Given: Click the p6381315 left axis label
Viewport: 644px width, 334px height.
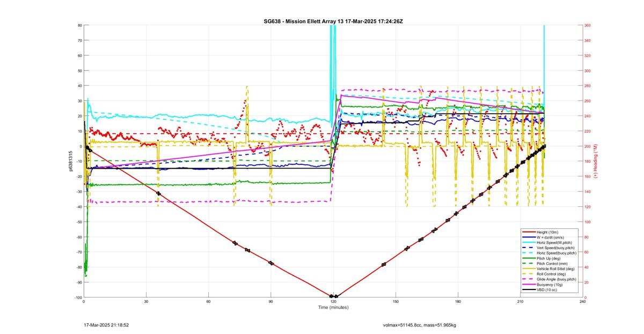Looking at the screenshot, I should [70, 161].
